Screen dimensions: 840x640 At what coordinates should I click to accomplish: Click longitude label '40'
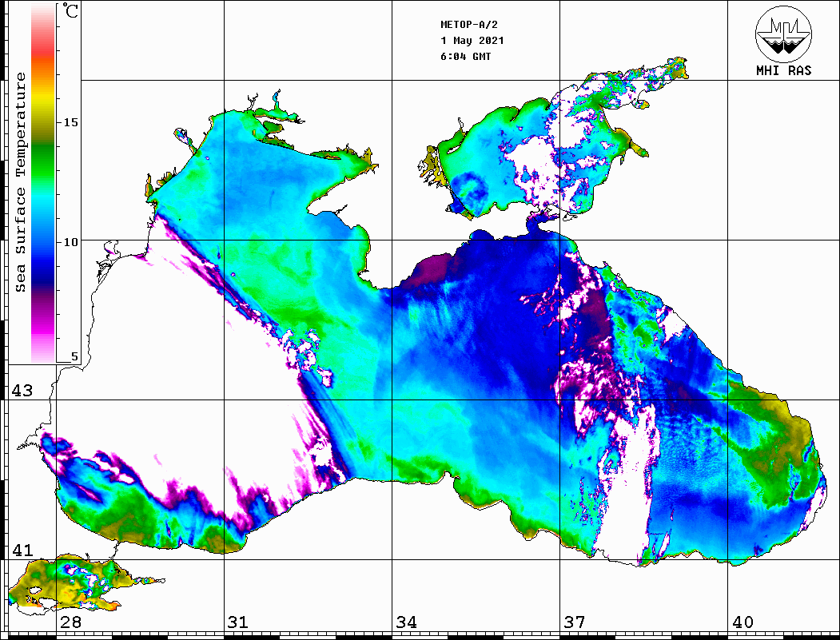742,622
